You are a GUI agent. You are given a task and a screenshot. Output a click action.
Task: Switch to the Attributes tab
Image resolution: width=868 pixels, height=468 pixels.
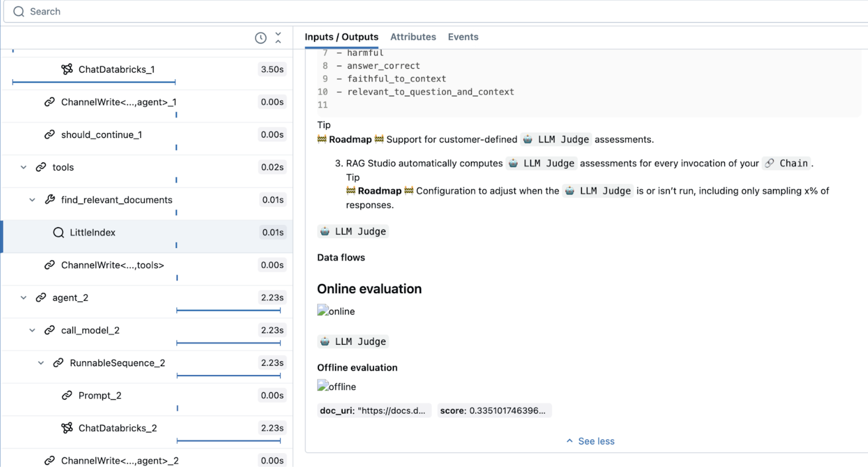pyautogui.click(x=413, y=37)
